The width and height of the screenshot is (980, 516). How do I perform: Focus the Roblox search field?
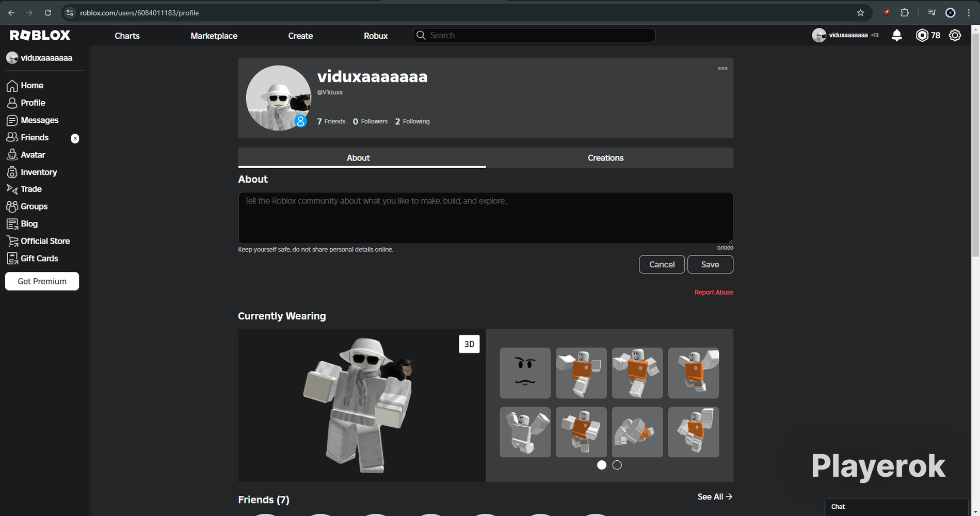(x=534, y=35)
